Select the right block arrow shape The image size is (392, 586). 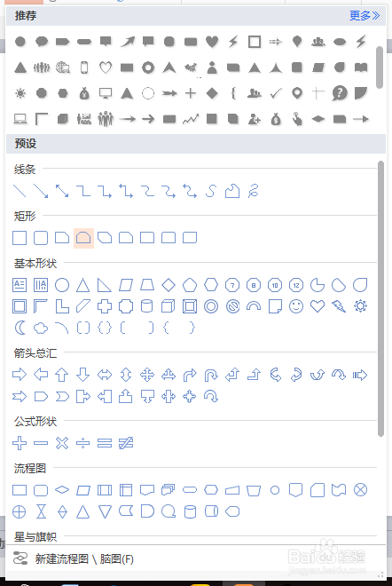20,374
